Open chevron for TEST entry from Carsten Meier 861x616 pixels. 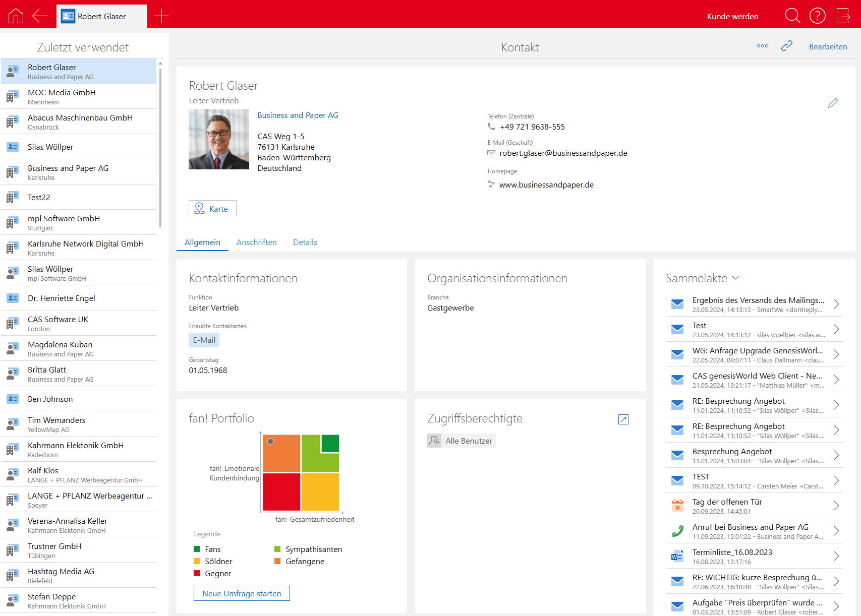point(836,480)
